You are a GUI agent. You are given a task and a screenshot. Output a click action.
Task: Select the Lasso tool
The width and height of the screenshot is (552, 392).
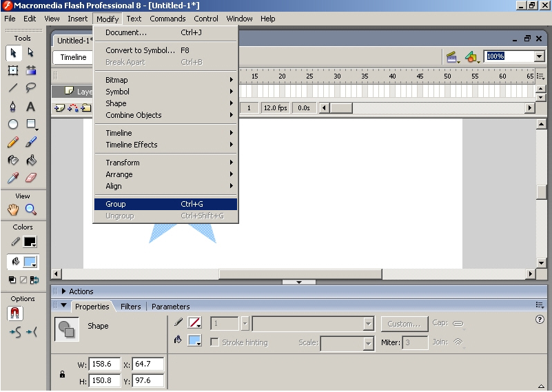tap(31, 87)
